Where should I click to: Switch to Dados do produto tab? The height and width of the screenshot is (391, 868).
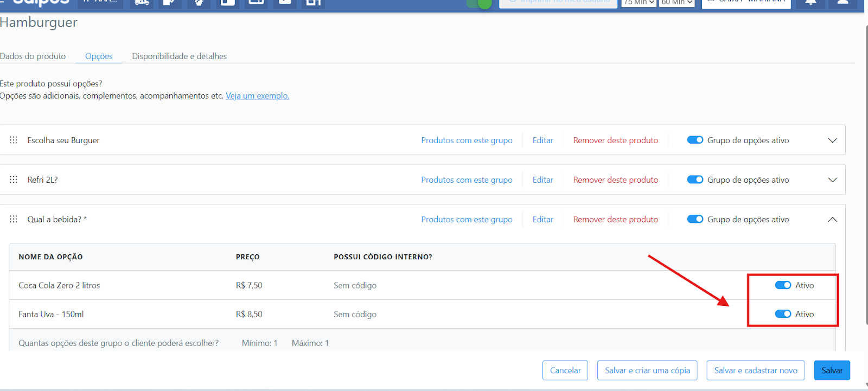(x=33, y=56)
